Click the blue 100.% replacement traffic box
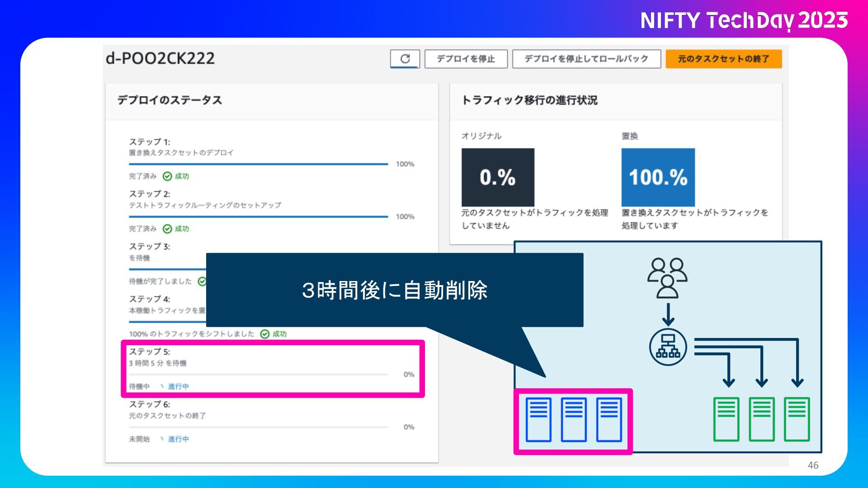Image resolution: width=868 pixels, height=488 pixels. click(x=658, y=177)
